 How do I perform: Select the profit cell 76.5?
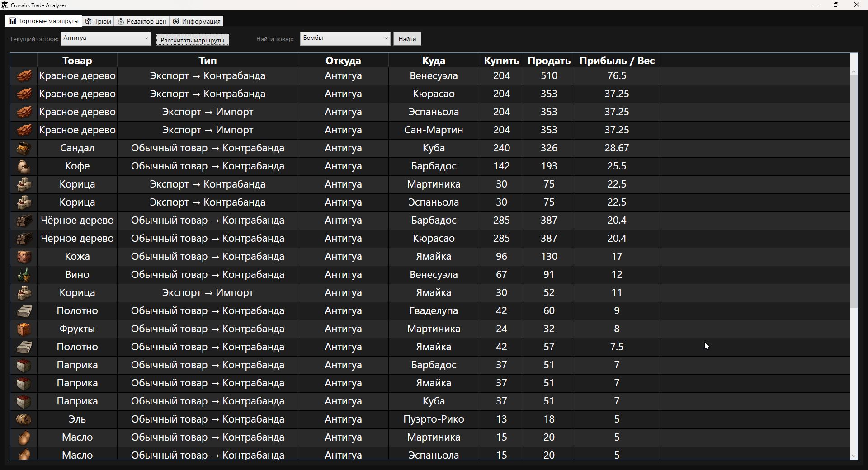click(617, 76)
